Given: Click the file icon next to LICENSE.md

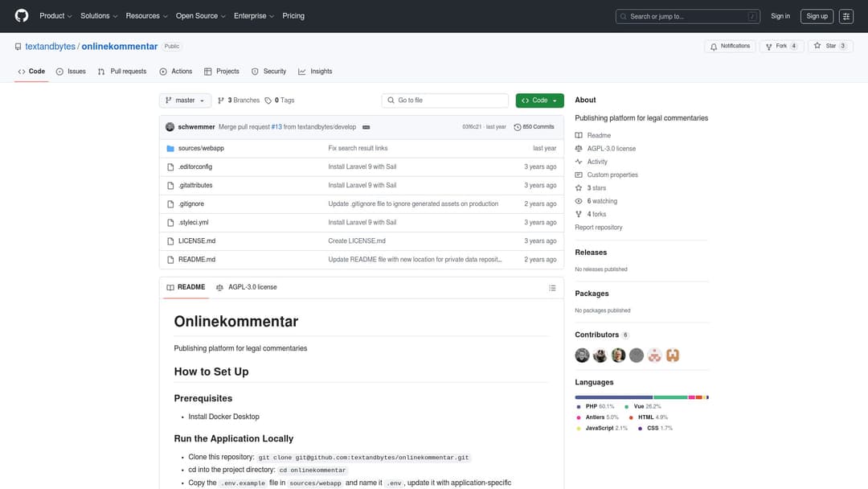Looking at the screenshot, I should (x=170, y=241).
